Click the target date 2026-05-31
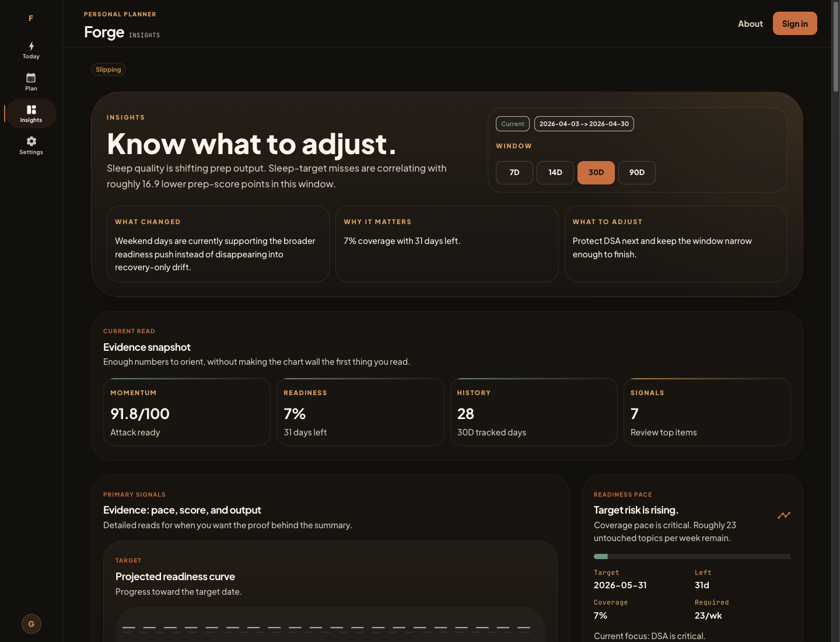Image resolution: width=840 pixels, height=642 pixels. coord(620,585)
